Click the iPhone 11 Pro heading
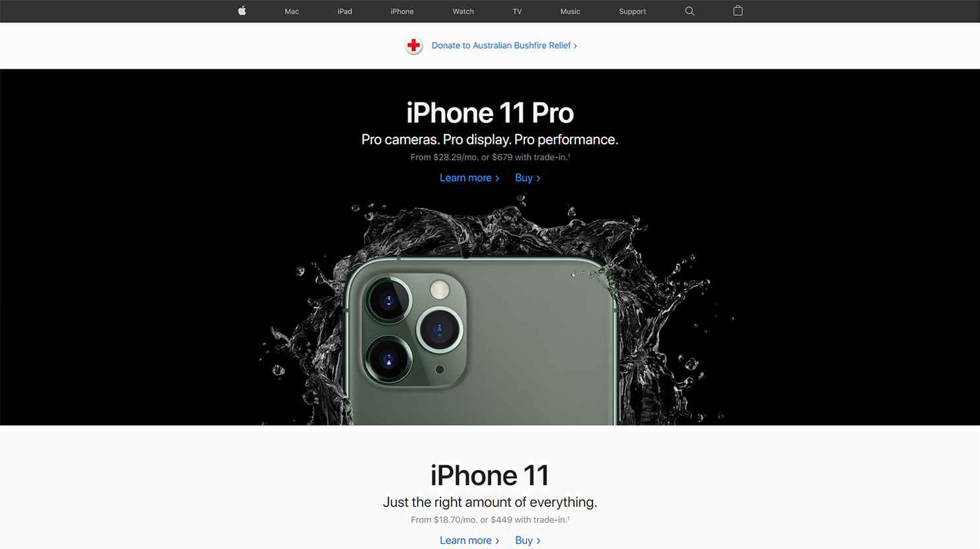The height and width of the screenshot is (549, 980). tap(490, 113)
